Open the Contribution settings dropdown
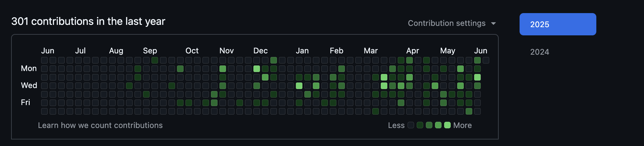The width and height of the screenshot is (644, 146). [x=446, y=23]
